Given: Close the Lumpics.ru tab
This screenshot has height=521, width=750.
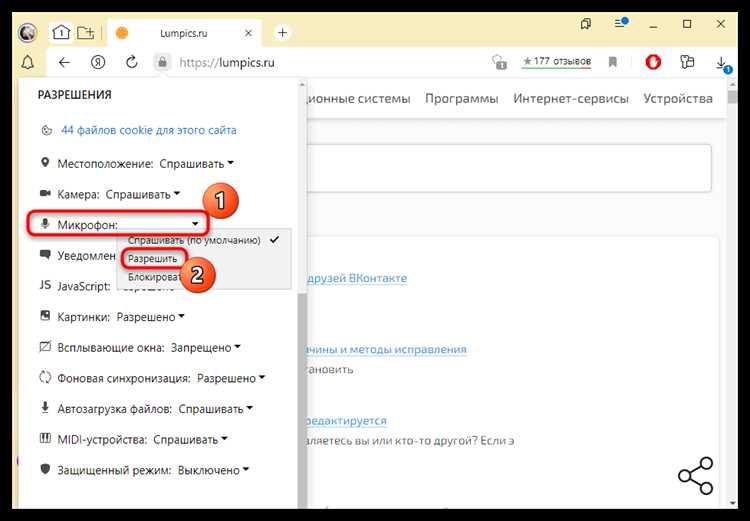Looking at the screenshot, I should (x=248, y=33).
